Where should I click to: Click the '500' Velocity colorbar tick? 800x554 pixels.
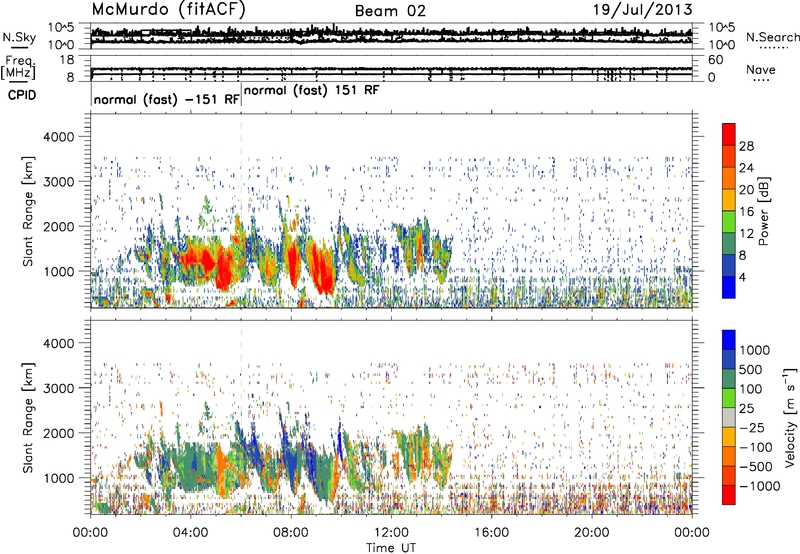(751, 369)
